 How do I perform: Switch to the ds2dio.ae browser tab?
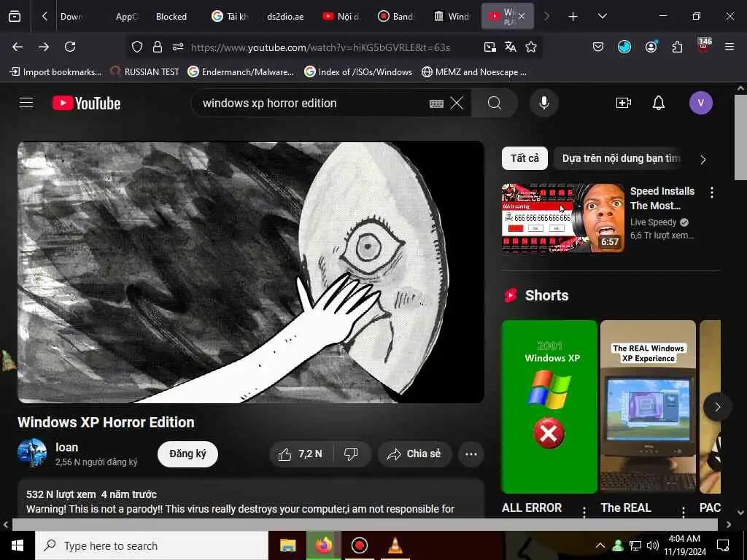click(285, 17)
